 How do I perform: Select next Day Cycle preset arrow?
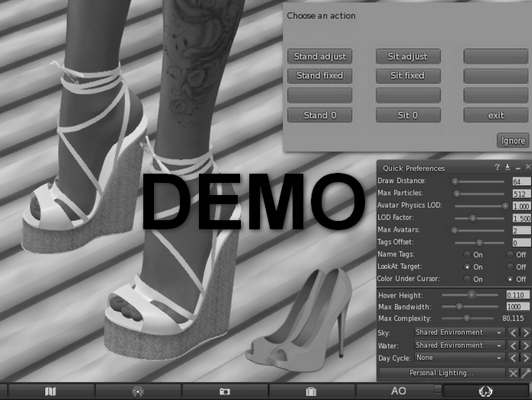(x=526, y=358)
